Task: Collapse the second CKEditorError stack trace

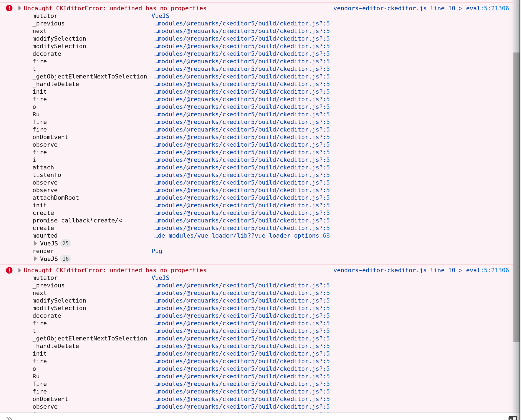Action: tap(19, 270)
